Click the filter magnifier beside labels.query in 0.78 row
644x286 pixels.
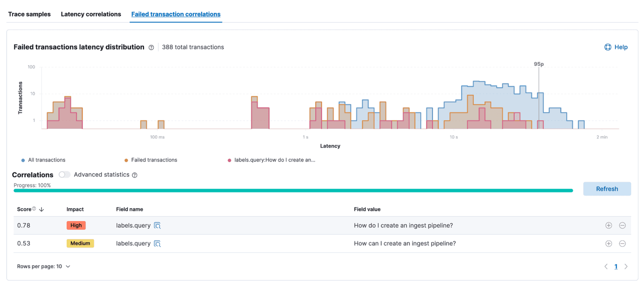[157, 226]
